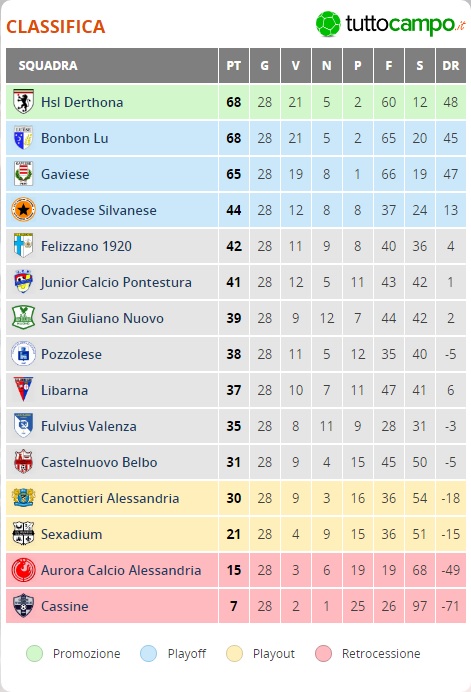Click the Libarna red shield crest
This screenshot has height=692, width=471.
pyautogui.click(x=23, y=390)
